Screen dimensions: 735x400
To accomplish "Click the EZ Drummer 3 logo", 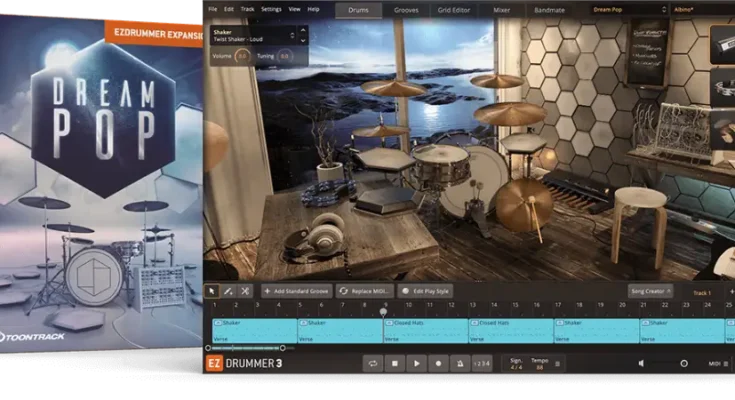I will point(245,364).
